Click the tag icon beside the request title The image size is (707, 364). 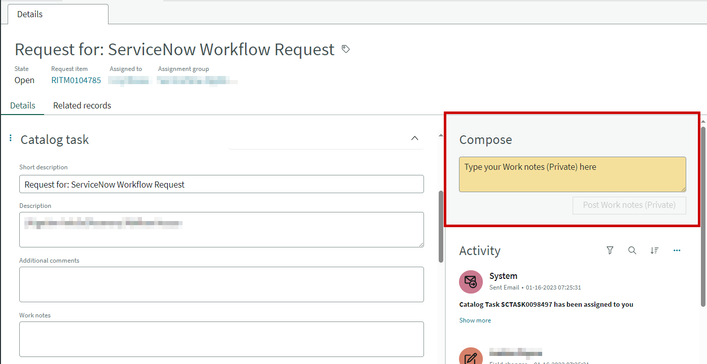(x=346, y=49)
